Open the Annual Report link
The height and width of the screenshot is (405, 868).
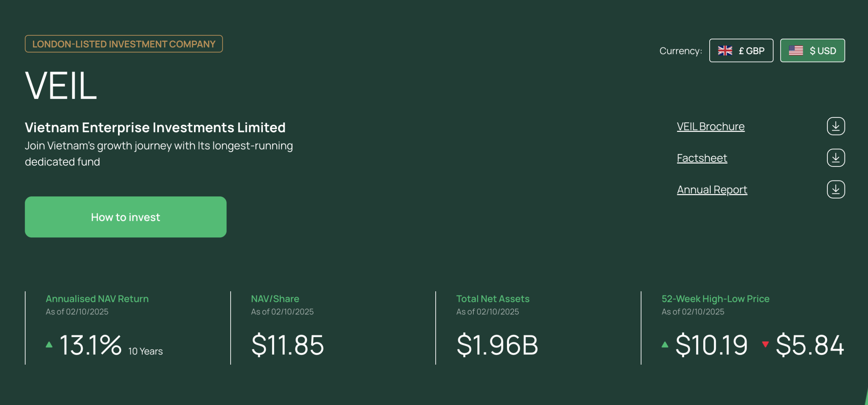click(712, 190)
